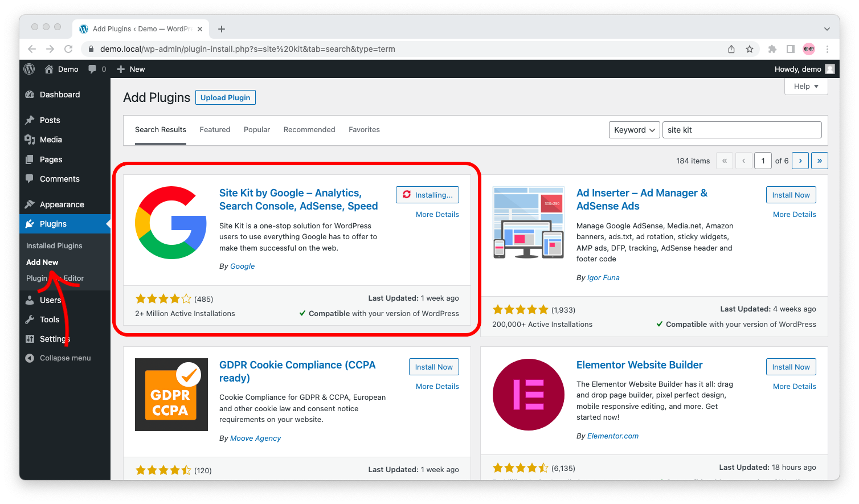Switch to Search Results tab
The width and height of the screenshot is (859, 504).
pyautogui.click(x=161, y=130)
